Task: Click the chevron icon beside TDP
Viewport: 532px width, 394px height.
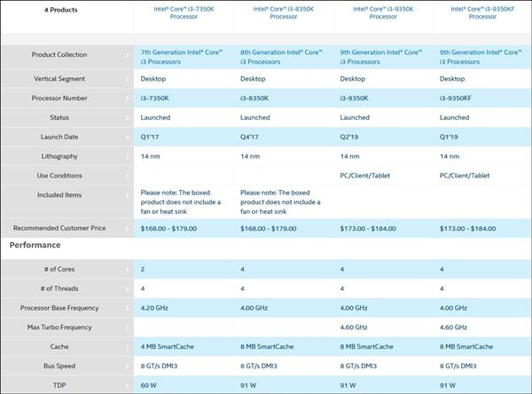Action: click(x=127, y=386)
